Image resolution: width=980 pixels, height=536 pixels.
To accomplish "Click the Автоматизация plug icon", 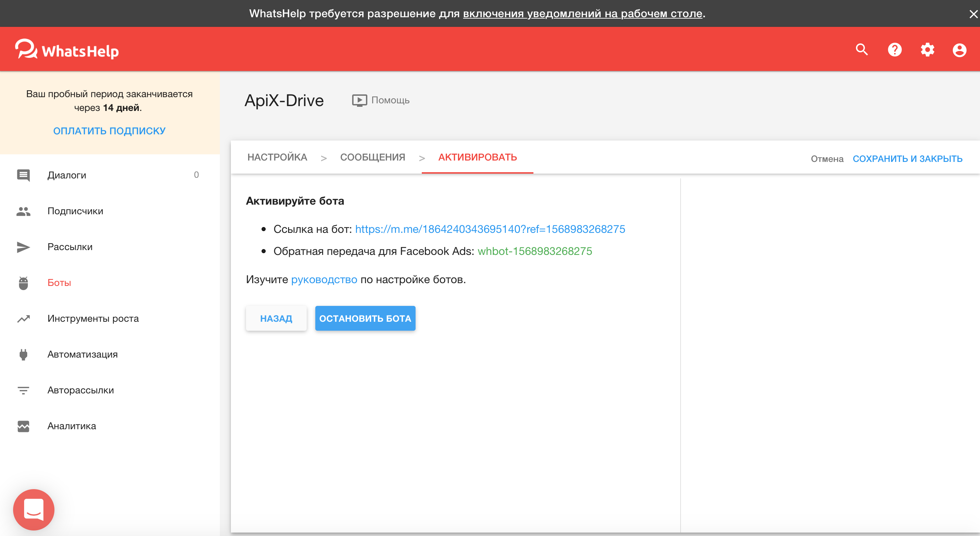I will [x=23, y=354].
